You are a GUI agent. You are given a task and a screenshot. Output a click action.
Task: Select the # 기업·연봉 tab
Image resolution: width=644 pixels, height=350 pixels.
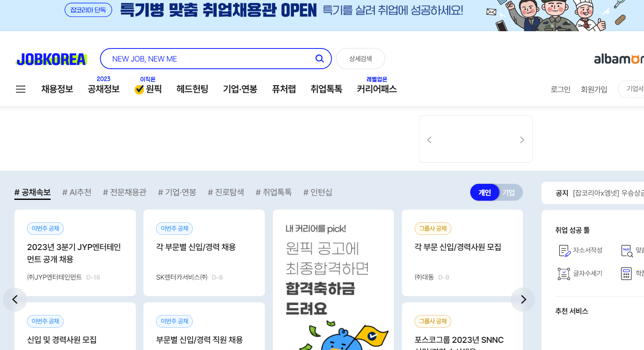[177, 192]
